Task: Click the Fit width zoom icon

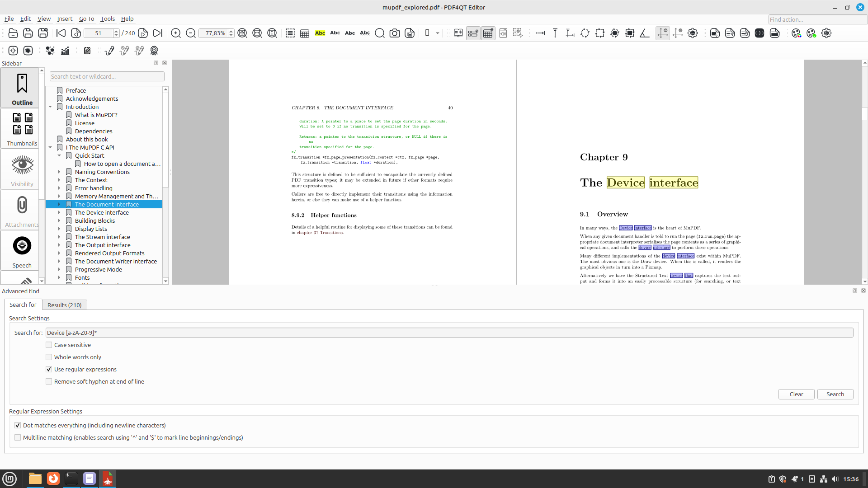Action: [x=257, y=33]
